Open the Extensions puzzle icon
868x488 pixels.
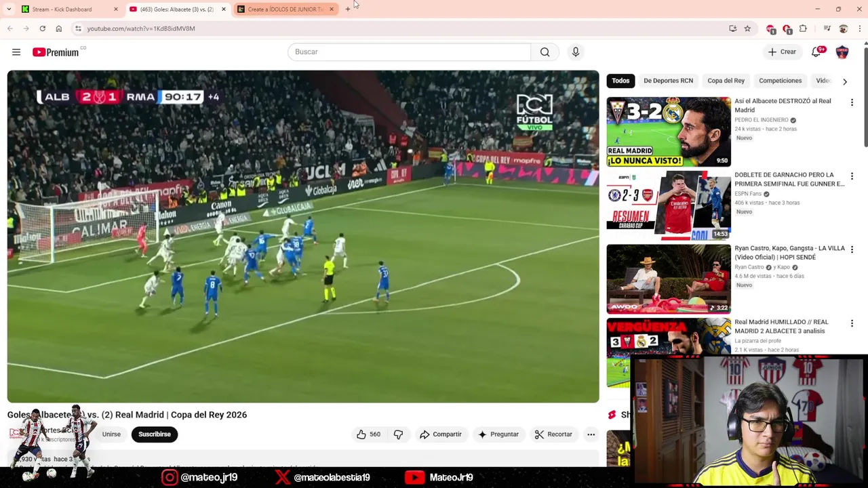pyautogui.click(x=804, y=28)
